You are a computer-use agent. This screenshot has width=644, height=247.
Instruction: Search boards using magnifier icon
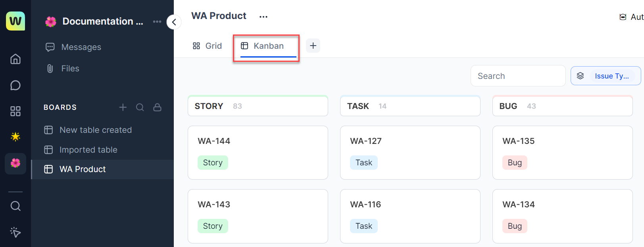pos(140,107)
